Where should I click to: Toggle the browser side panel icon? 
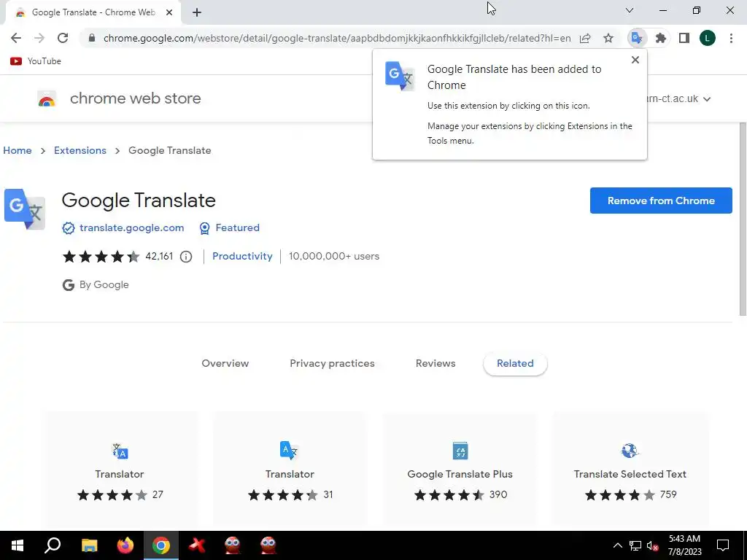click(x=684, y=38)
